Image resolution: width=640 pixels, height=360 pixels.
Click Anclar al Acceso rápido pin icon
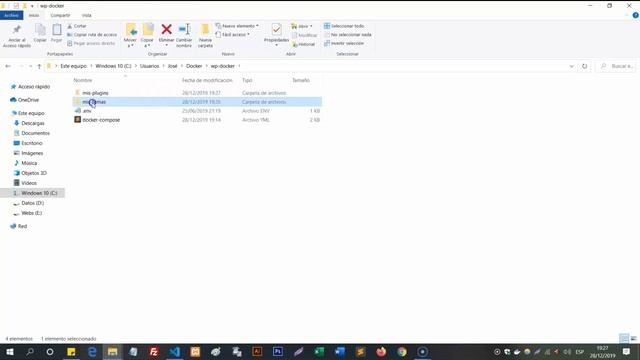pos(17,30)
